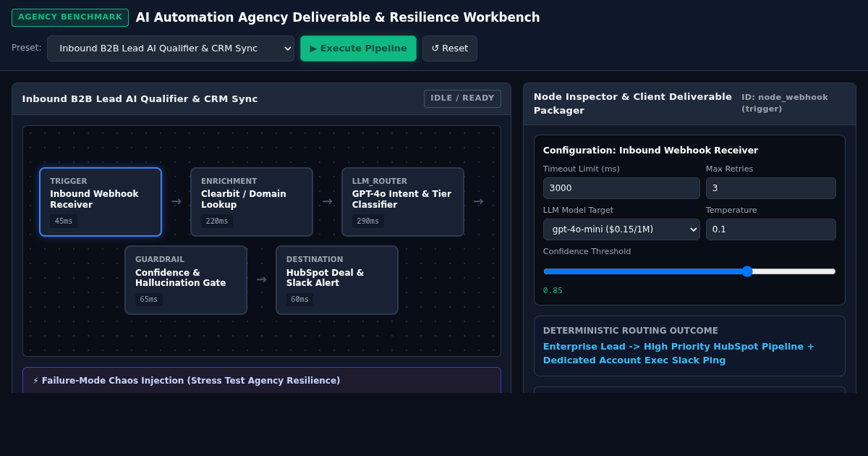Click the DETERMINISTIC ROUTING OUTCOME label
Image resolution: width=868 pixels, height=456 pixels.
click(x=631, y=331)
